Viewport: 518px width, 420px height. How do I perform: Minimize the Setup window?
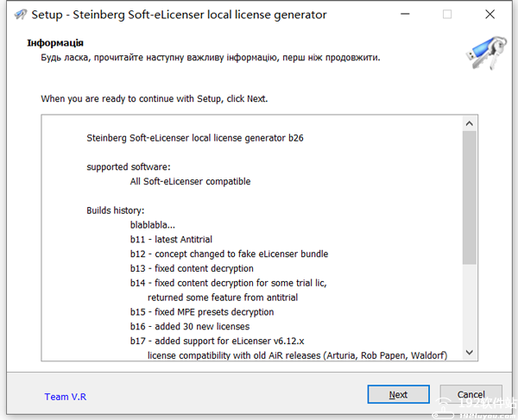[405, 14]
